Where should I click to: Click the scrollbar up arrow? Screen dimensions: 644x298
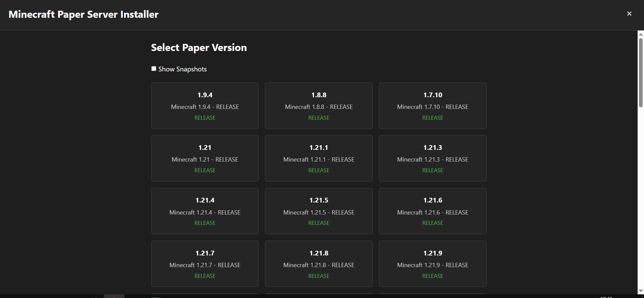pos(641,34)
